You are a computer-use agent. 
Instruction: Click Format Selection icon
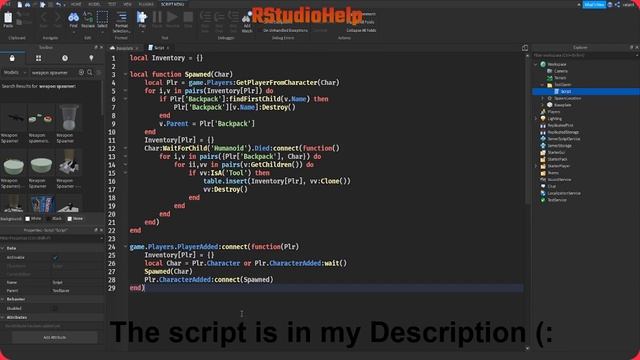click(x=122, y=17)
